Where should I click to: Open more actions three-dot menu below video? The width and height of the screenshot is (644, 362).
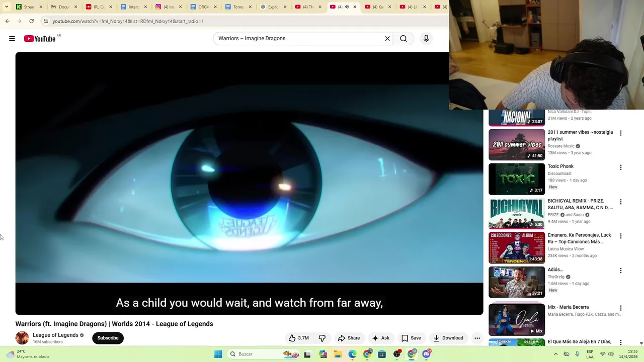[477, 338]
